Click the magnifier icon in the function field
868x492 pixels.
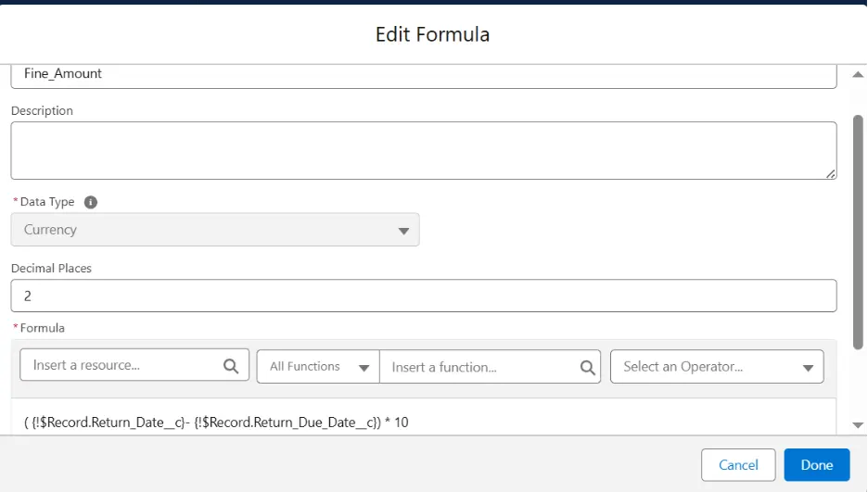[x=587, y=367]
